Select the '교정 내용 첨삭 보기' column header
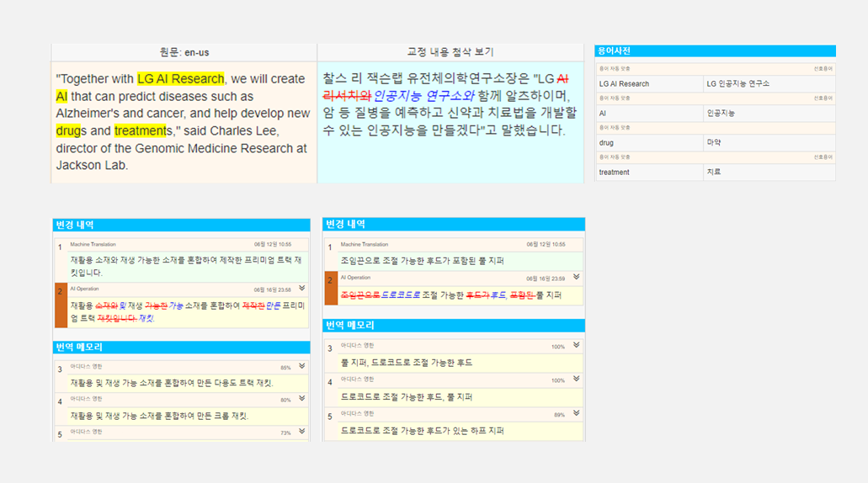 pos(450,52)
